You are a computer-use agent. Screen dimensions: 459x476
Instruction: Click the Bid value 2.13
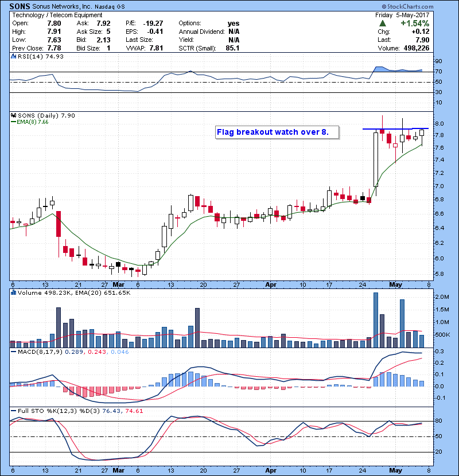pos(103,40)
